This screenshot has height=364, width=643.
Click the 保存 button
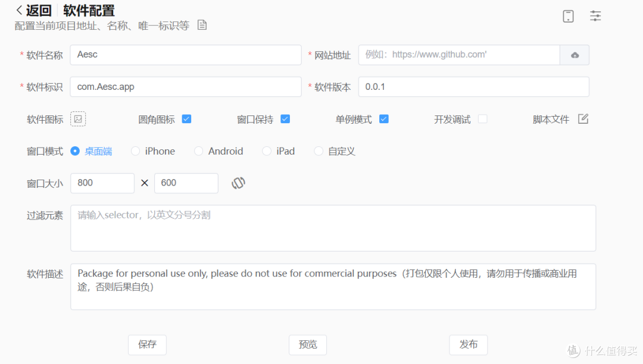pos(147,345)
